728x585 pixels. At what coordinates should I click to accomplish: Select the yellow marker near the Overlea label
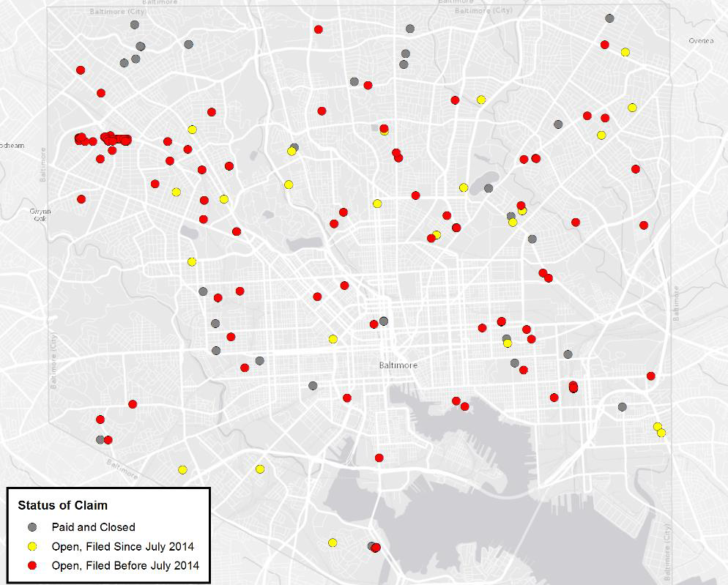(625, 51)
